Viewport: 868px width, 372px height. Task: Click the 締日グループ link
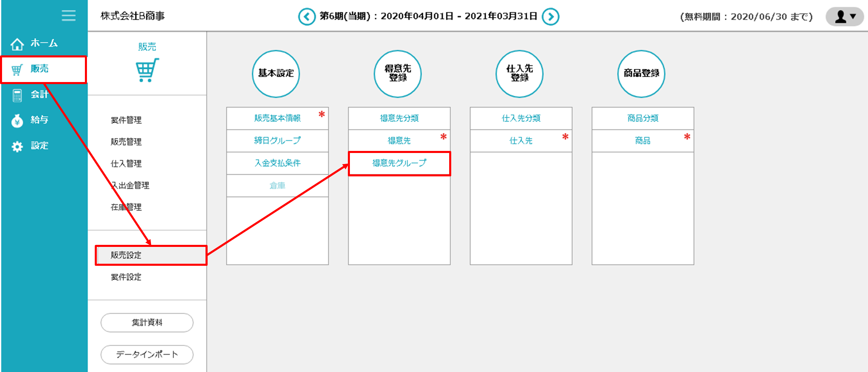tap(277, 141)
